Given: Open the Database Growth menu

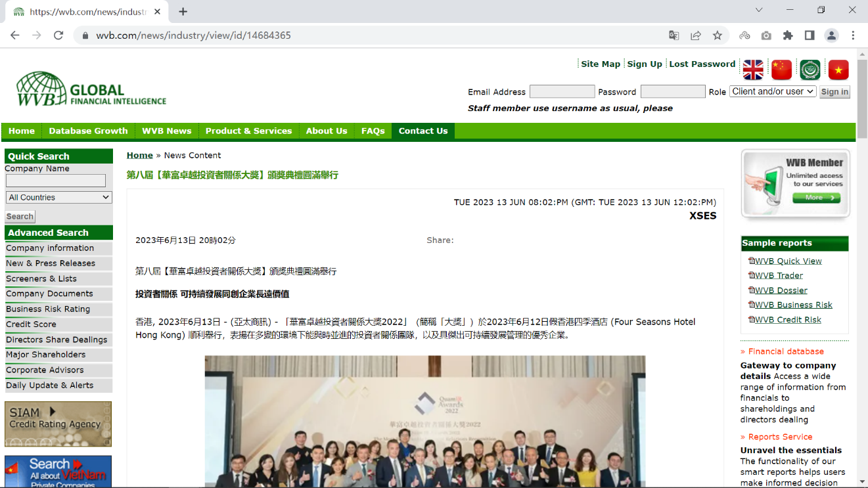Looking at the screenshot, I should click(x=88, y=131).
